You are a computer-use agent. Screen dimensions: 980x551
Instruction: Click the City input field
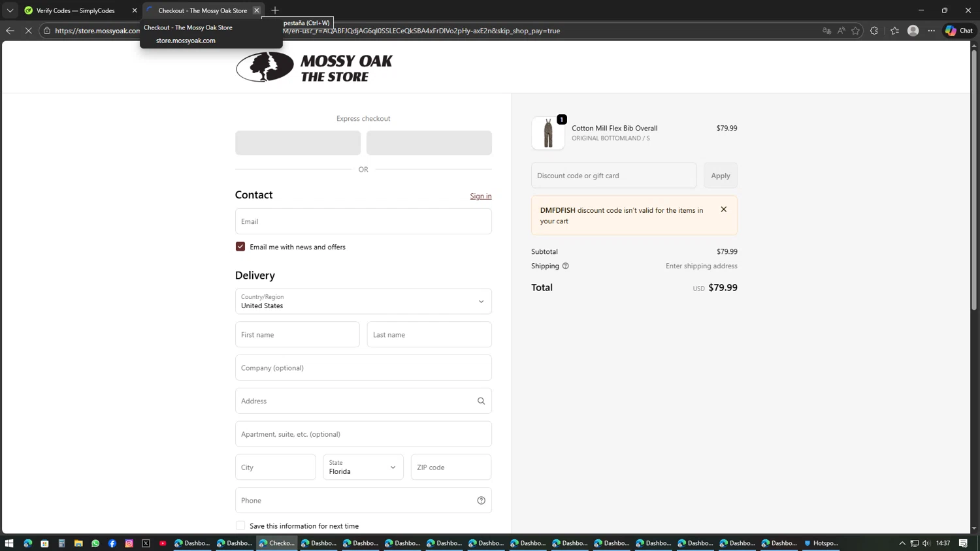276,467
